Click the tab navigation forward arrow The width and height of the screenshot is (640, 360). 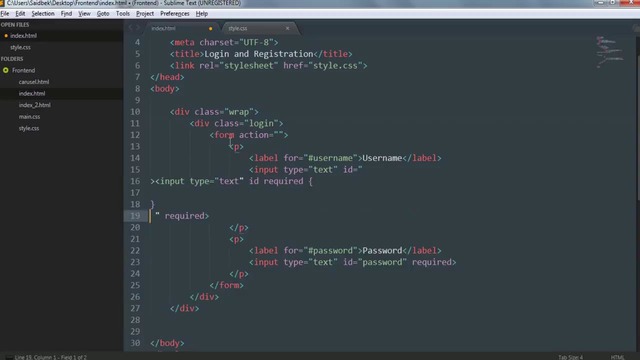click(138, 28)
